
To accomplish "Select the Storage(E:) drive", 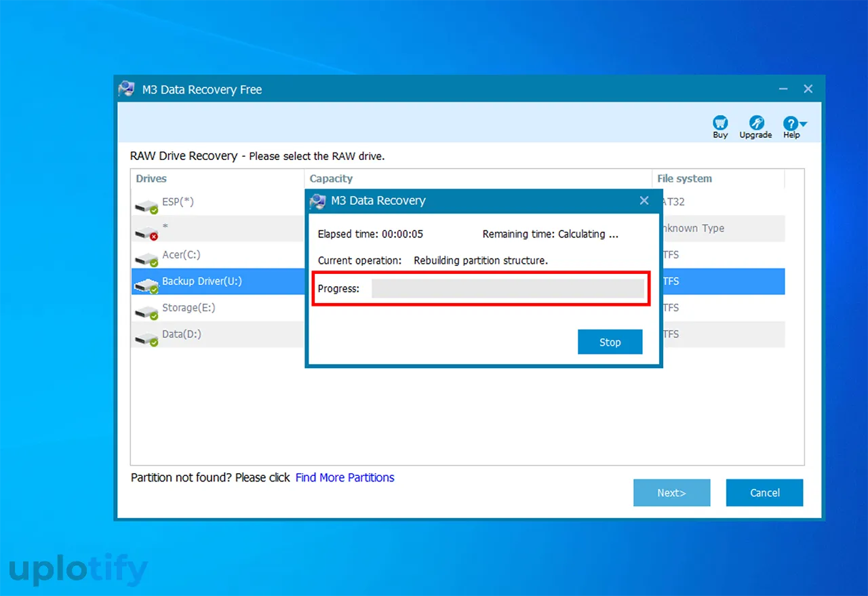I will (458, 308).
